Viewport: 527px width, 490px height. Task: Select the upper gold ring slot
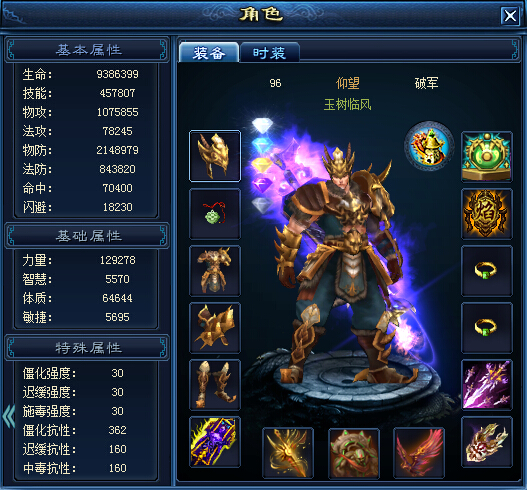tap(487, 271)
